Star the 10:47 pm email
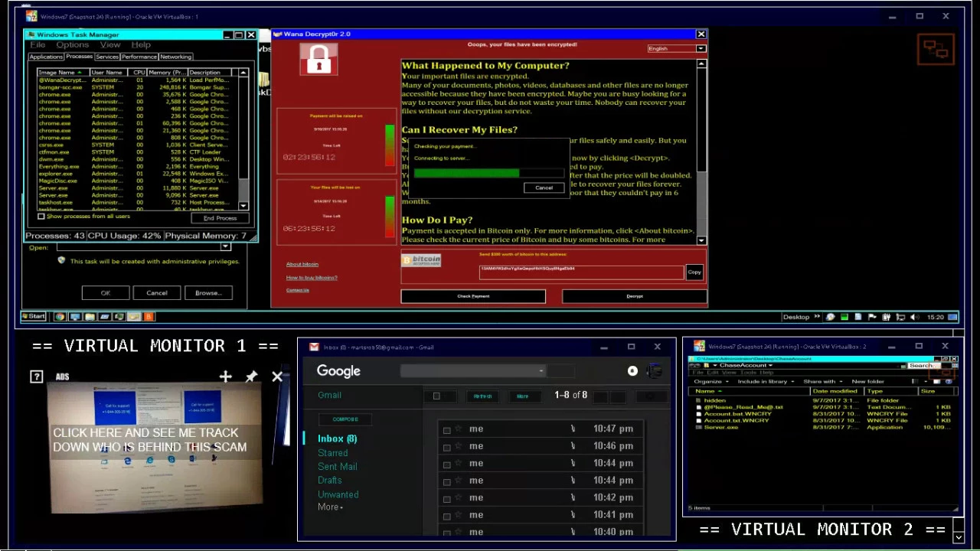The width and height of the screenshot is (980, 551). 459,429
